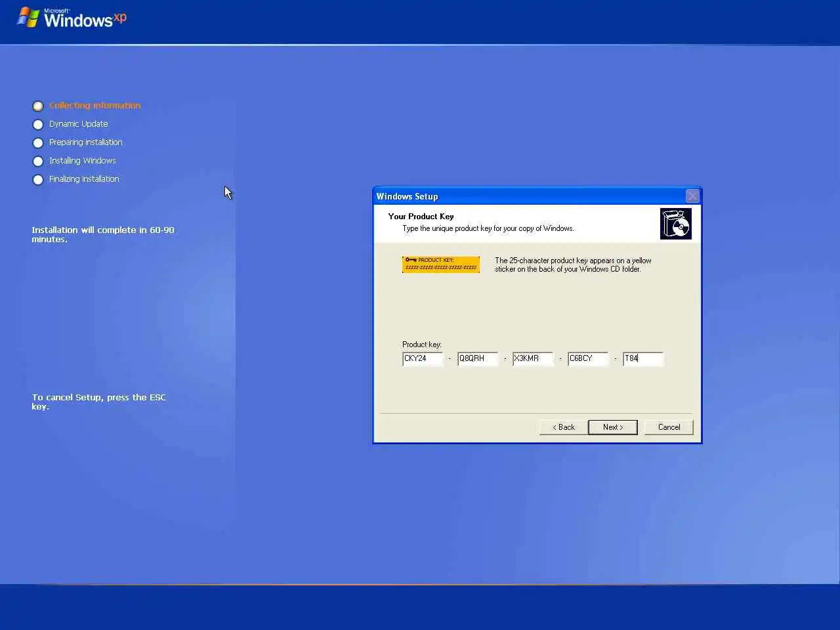Click the Dynamic Update step bullet
The image size is (840, 630).
(x=38, y=125)
